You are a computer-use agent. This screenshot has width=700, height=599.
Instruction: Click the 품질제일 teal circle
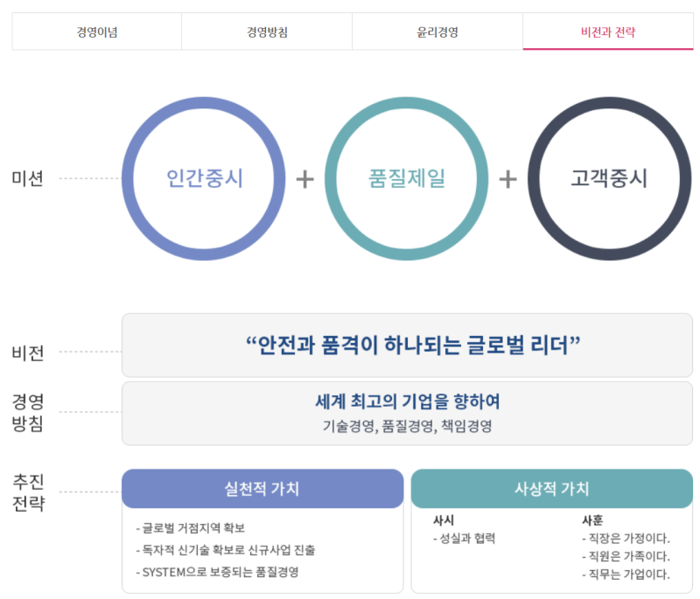(407, 179)
